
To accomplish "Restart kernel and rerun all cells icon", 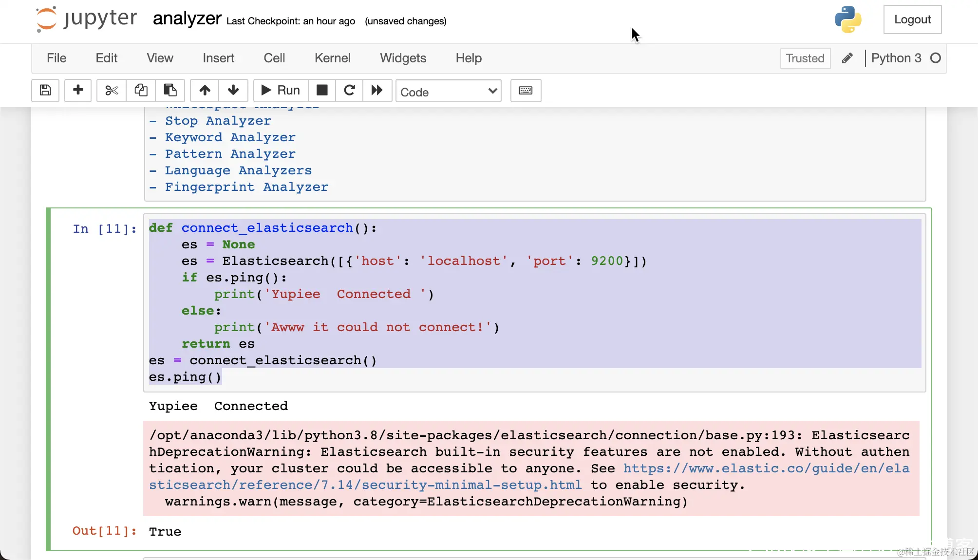I will coord(377,90).
